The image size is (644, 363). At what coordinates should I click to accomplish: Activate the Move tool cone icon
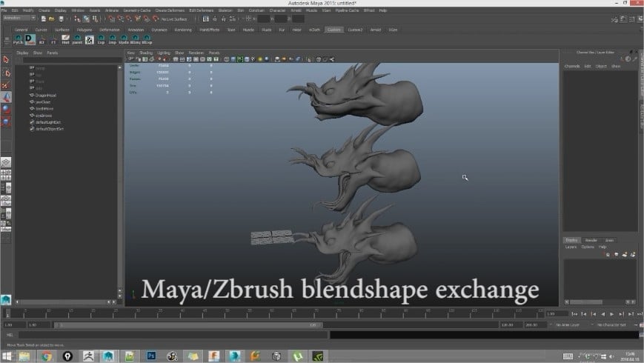(x=6, y=97)
